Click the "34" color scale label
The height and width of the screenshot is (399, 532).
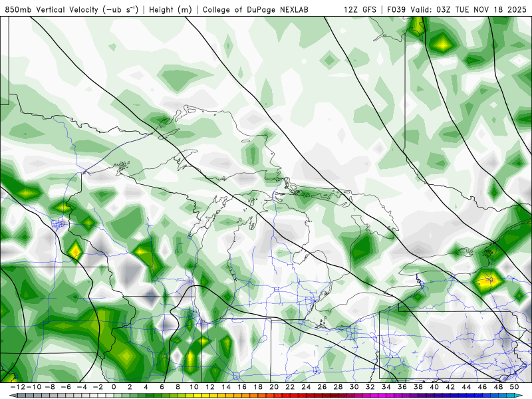[x=386, y=387]
